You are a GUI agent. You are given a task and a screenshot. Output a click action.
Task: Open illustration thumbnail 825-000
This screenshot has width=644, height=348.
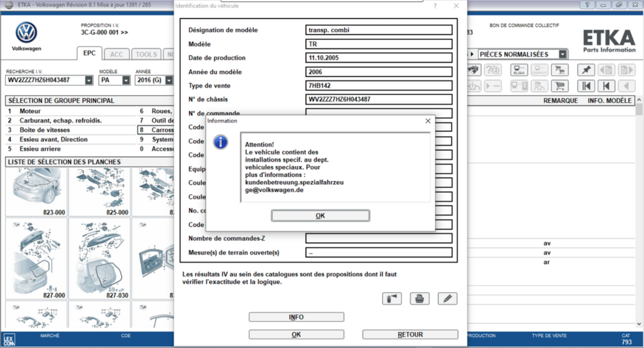tap(99, 191)
